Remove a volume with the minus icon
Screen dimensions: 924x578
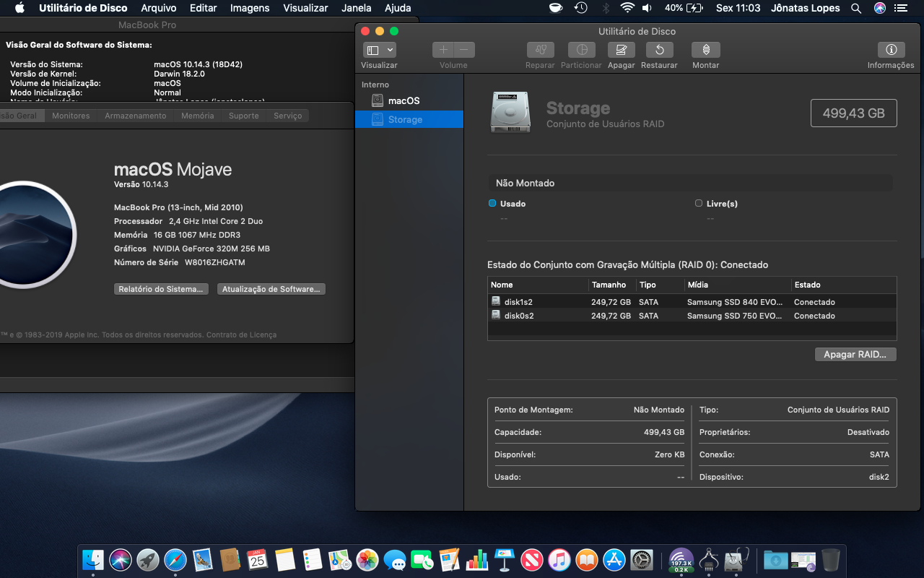coord(464,50)
